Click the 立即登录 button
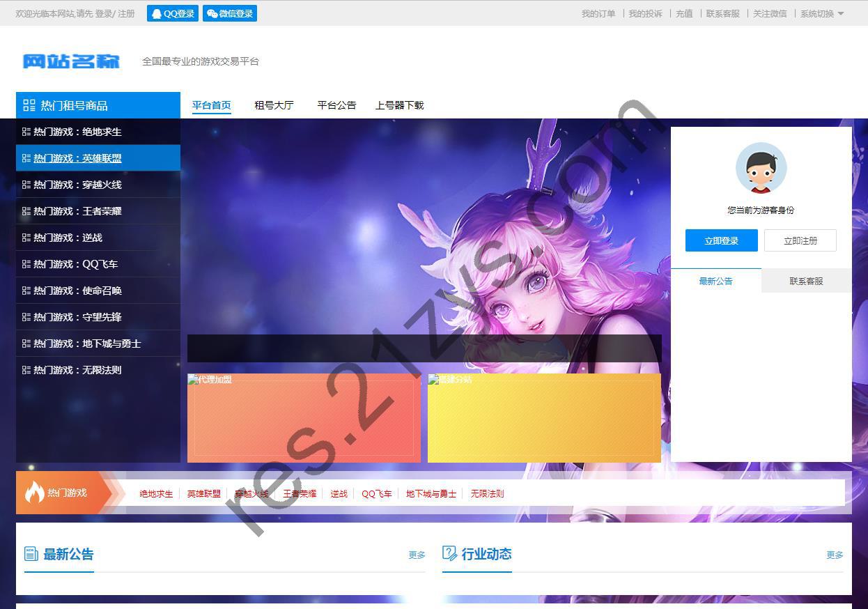868x609 pixels. [x=721, y=240]
